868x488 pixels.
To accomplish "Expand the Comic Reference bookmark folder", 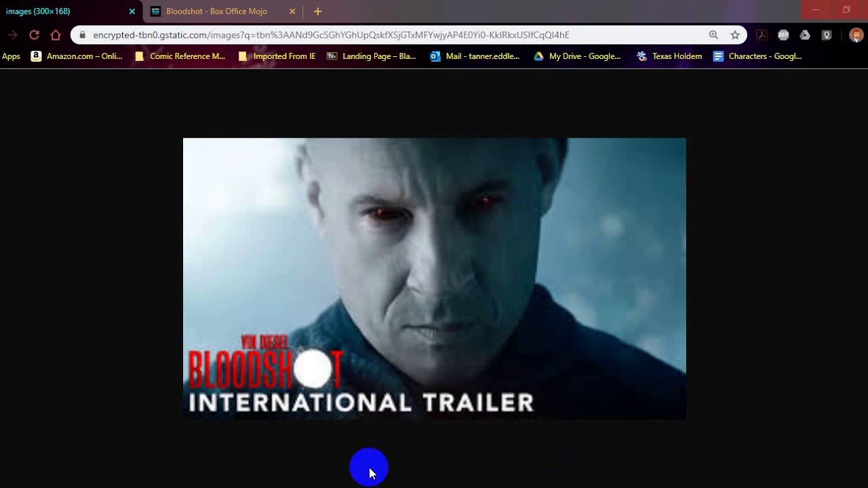I will coord(180,56).
